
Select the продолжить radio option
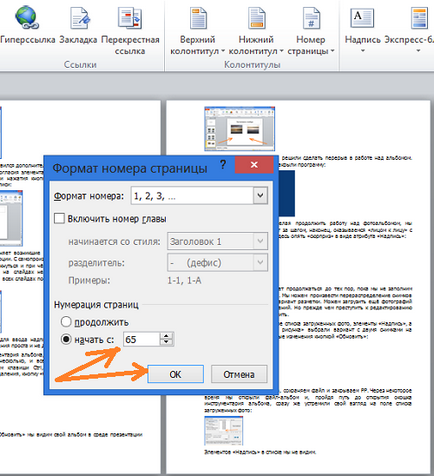(66, 322)
